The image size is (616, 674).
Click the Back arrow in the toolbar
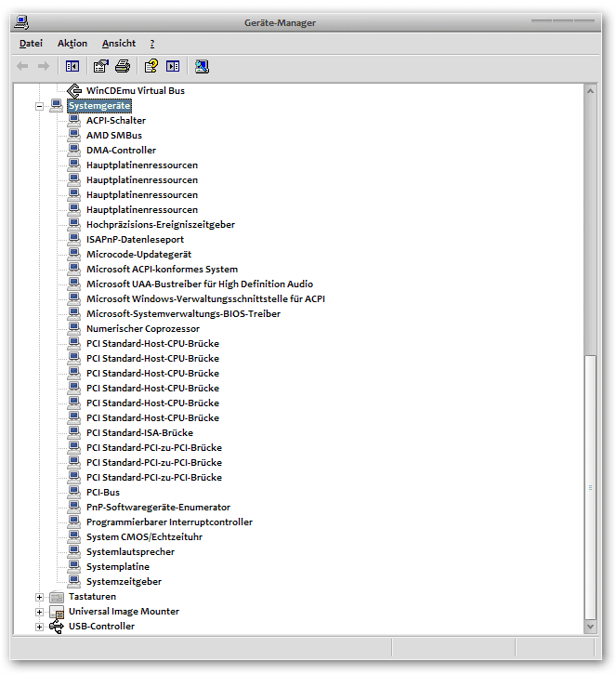(22, 66)
